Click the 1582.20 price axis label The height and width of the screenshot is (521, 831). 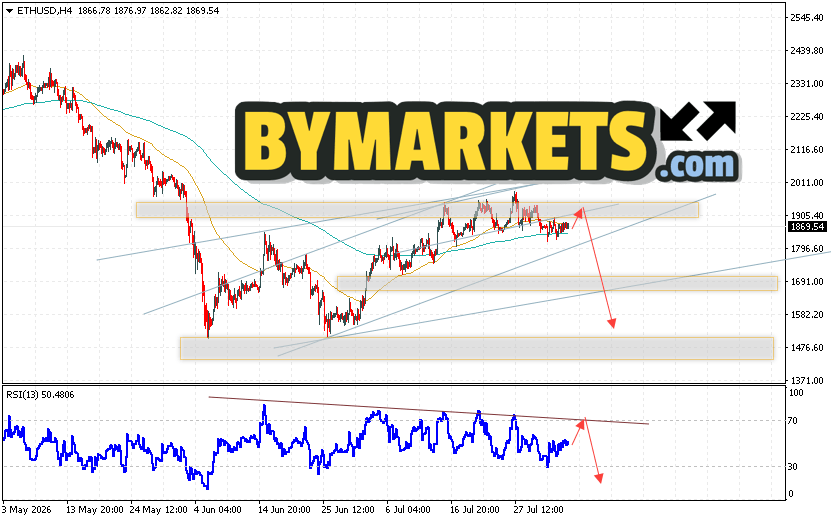(807, 315)
